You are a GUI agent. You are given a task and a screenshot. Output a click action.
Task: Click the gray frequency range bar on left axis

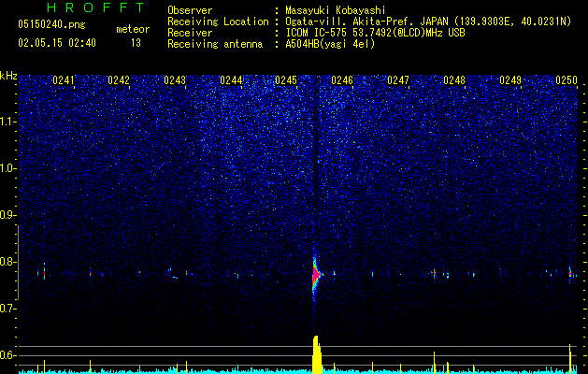click(x=18, y=263)
